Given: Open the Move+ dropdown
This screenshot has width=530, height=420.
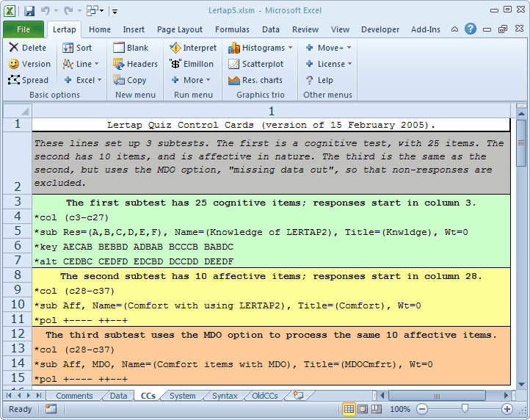Looking at the screenshot, I should (349, 48).
